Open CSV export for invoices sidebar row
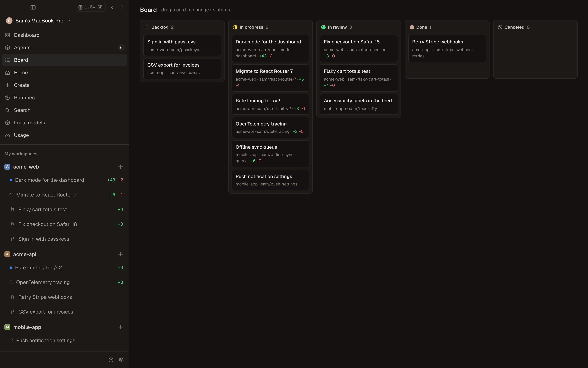588x368 pixels. tap(65, 312)
